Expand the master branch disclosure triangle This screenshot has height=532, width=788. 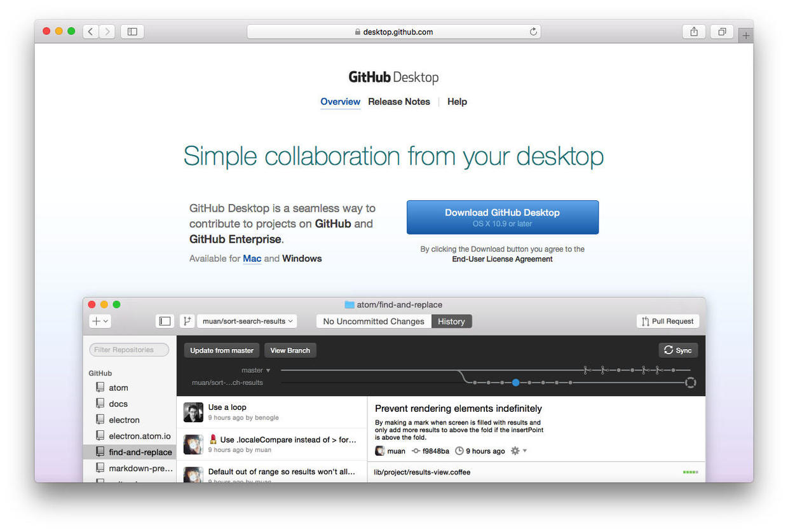pos(268,370)
